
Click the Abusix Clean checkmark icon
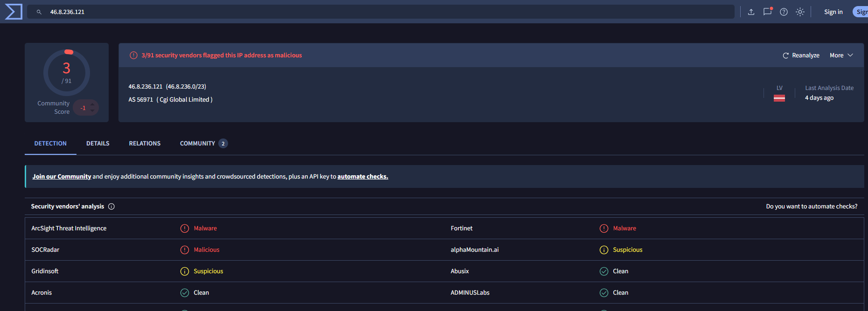pyautogui.click(x=604, y=271)
